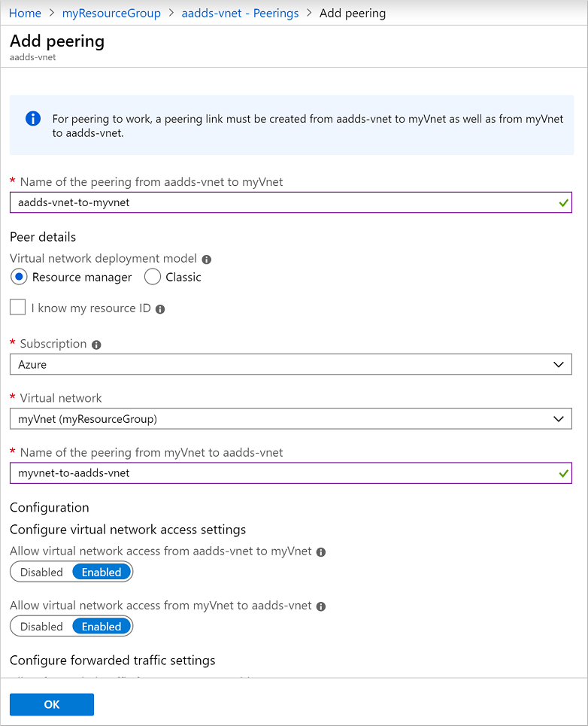The image size is (588, 726).
Task: Click the OK button
Action: coord(51,704)
